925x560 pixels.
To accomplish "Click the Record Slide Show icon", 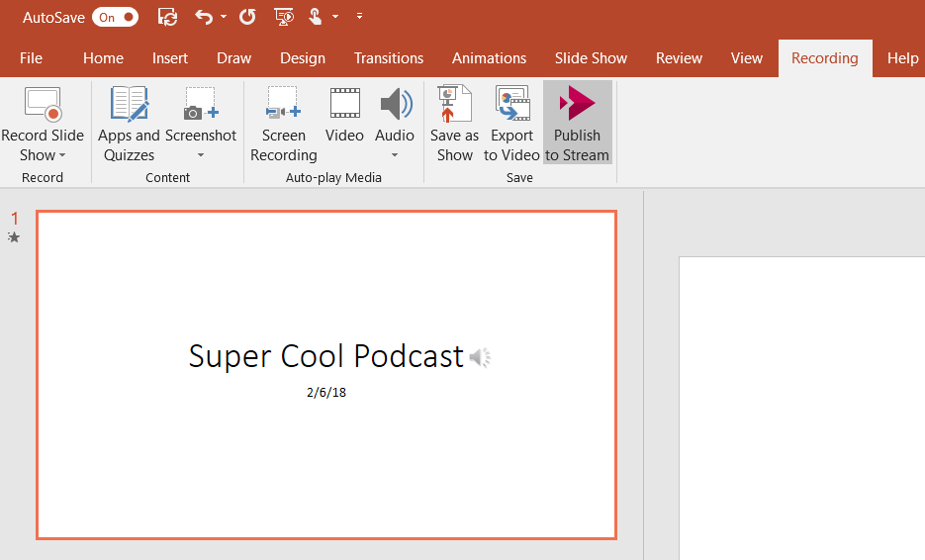I will (43, 104).
